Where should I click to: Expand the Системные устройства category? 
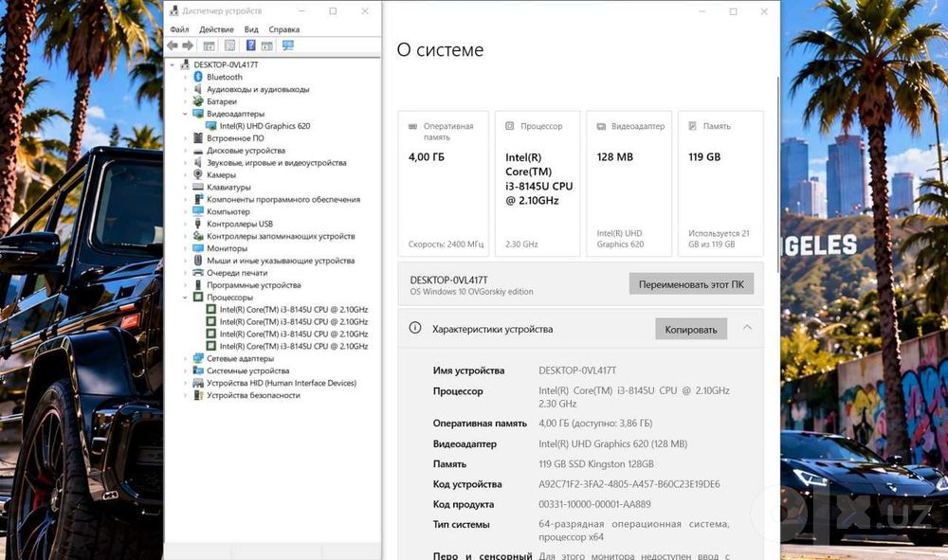[185, 370]
